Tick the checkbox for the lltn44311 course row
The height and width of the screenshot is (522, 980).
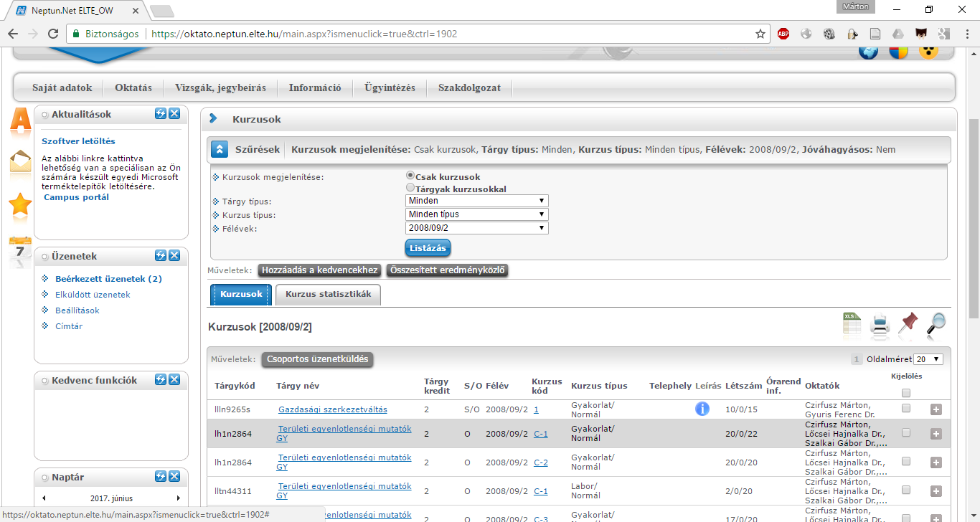(x=906, y=490)
